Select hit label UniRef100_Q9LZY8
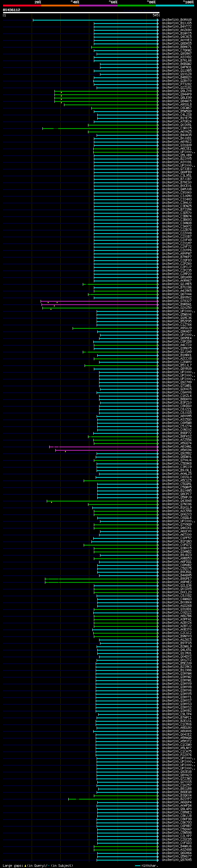The image size is (197, 868). pos(176,91)
